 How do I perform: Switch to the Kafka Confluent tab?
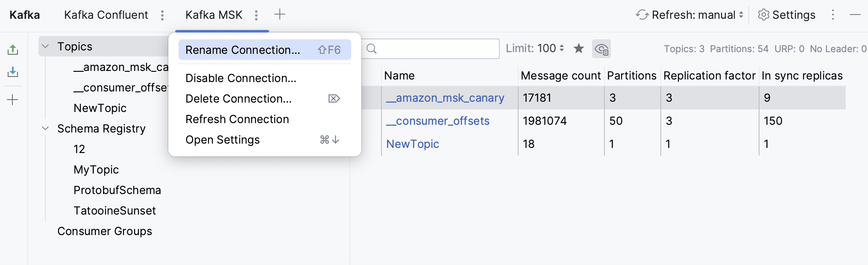click(106, 15)
